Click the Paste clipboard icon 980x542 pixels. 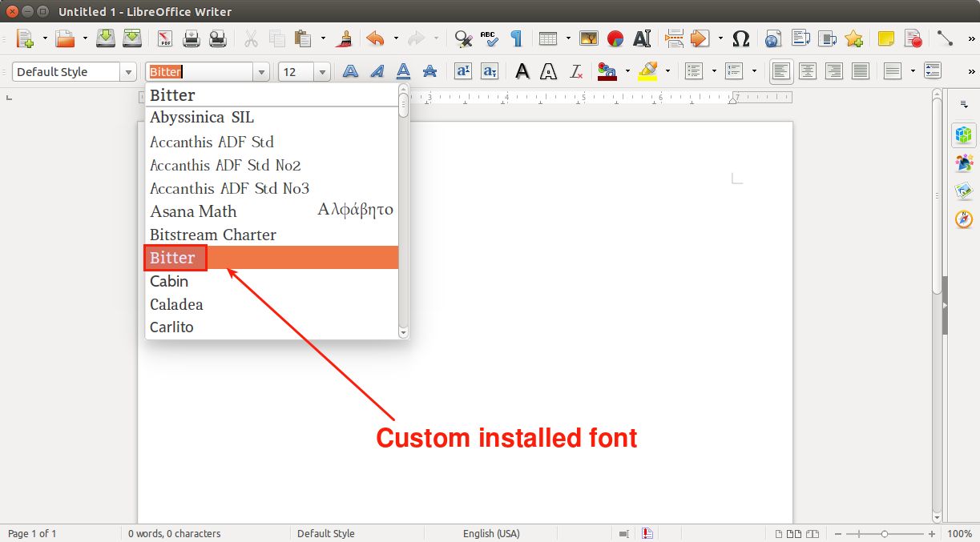point(303,38)
